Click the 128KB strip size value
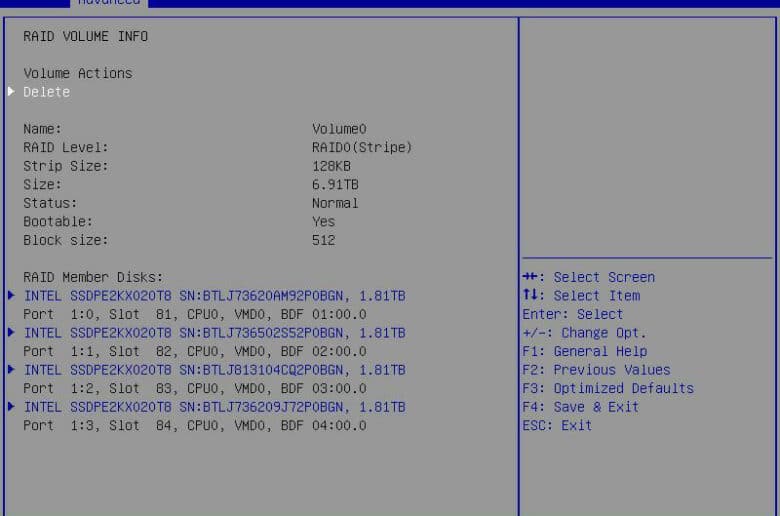Screen dimensions: 780x516 point(331,166)
